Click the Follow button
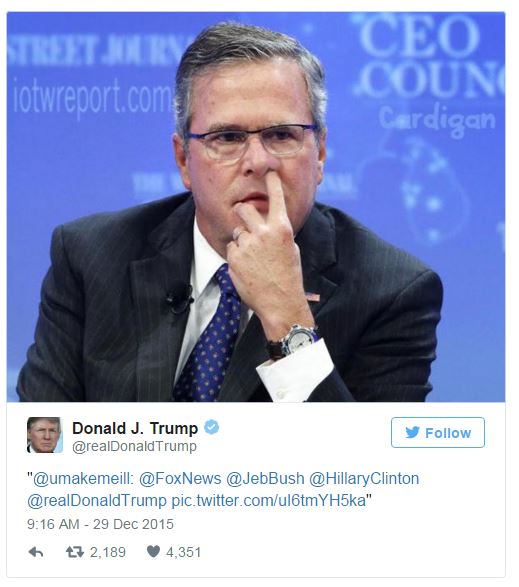 pyautogui.click(x=438, y=432)
